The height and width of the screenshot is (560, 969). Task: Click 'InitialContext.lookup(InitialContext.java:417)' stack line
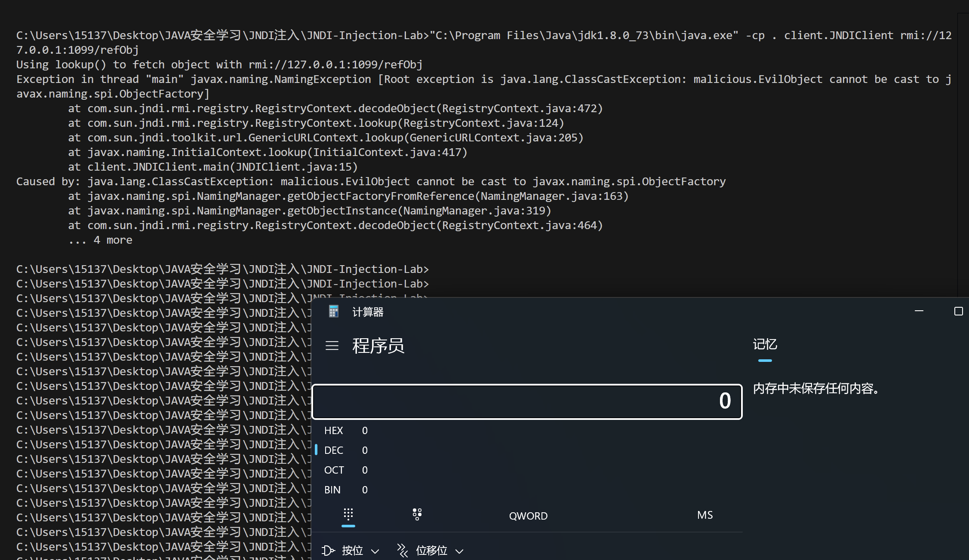[x=268, y=153]
